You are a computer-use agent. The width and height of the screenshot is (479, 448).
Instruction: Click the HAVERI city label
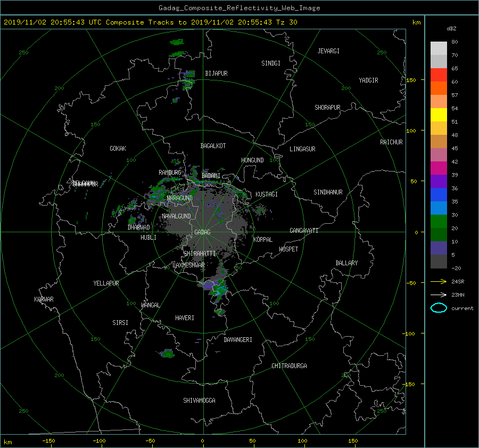[185, 318]
